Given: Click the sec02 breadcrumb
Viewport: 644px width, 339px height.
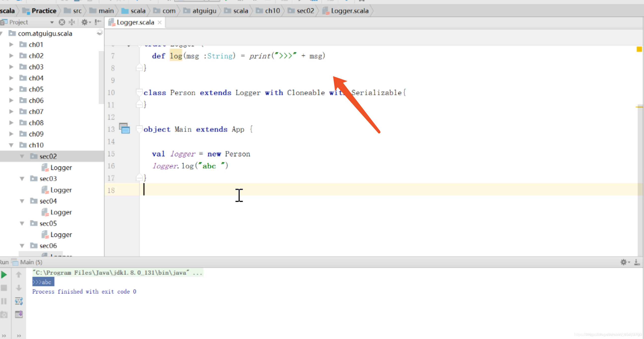Looking at the screenshot, I should (x=305, y=11).
